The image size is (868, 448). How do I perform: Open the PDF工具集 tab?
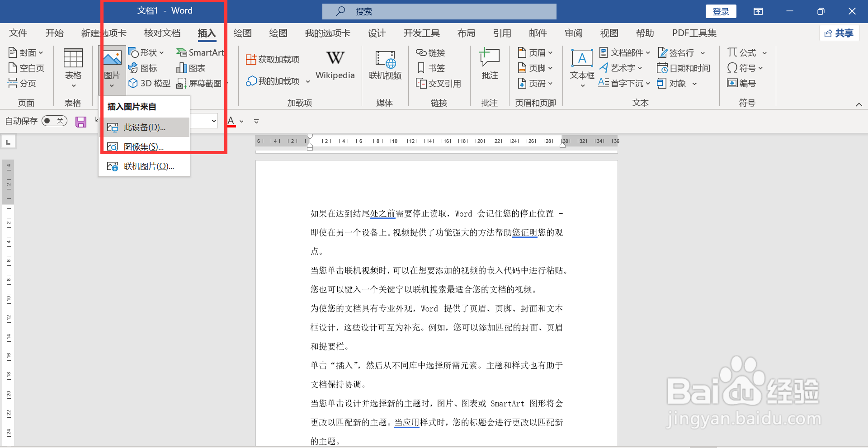[x=694, y=33]
